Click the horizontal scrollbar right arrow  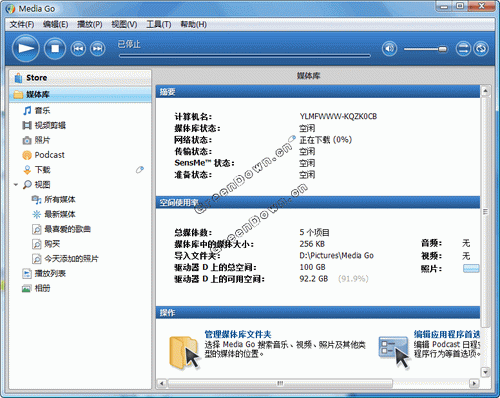[474, 383]
